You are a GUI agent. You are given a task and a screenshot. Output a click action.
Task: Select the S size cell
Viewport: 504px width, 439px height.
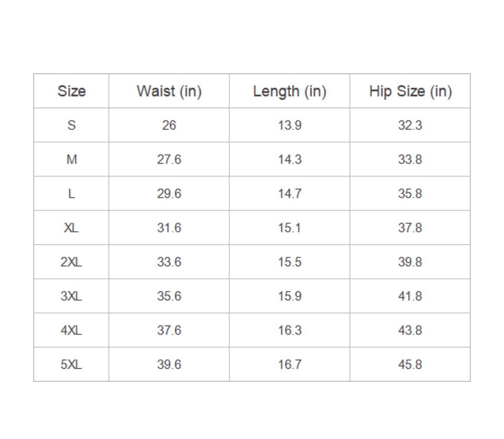[71, 125]
